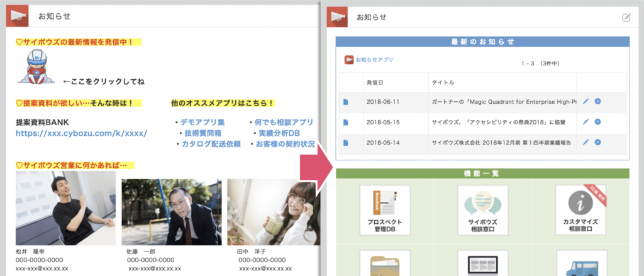Click the Gartner Magic Quadrant title cell

click(502, 102)
